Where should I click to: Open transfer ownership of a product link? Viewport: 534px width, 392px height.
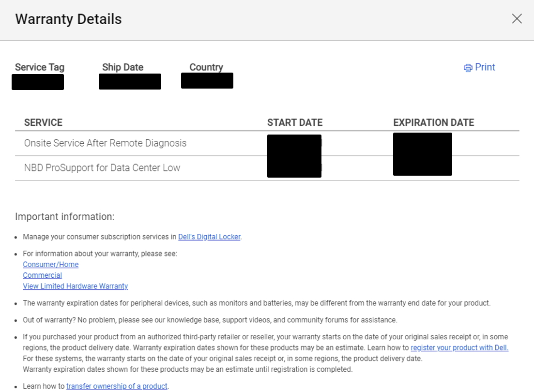[x=117, y=386]
